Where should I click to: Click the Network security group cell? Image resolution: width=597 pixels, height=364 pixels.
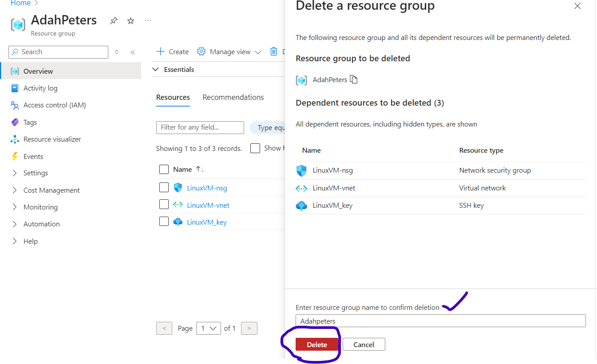(495, 170)
